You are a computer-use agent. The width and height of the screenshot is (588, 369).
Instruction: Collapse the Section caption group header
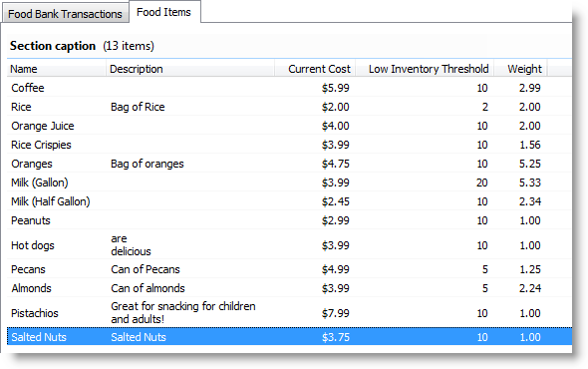pos(82,46)
